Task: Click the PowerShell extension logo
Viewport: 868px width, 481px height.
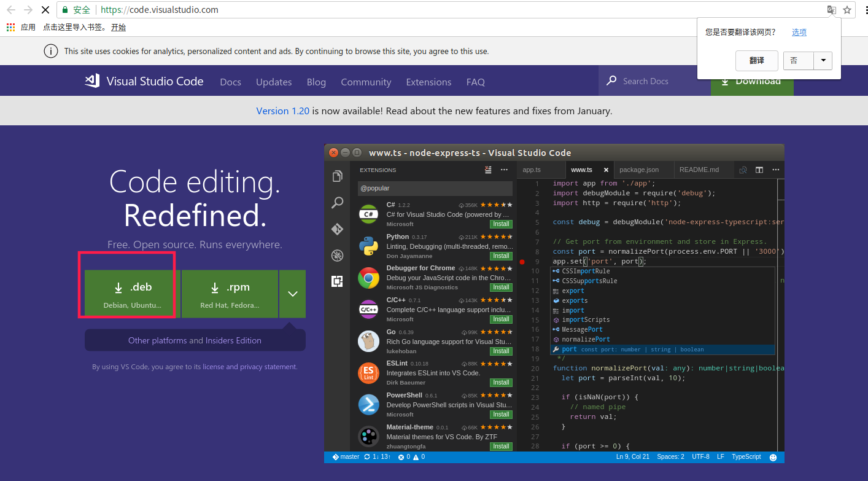Action: [x=368, y=405]
